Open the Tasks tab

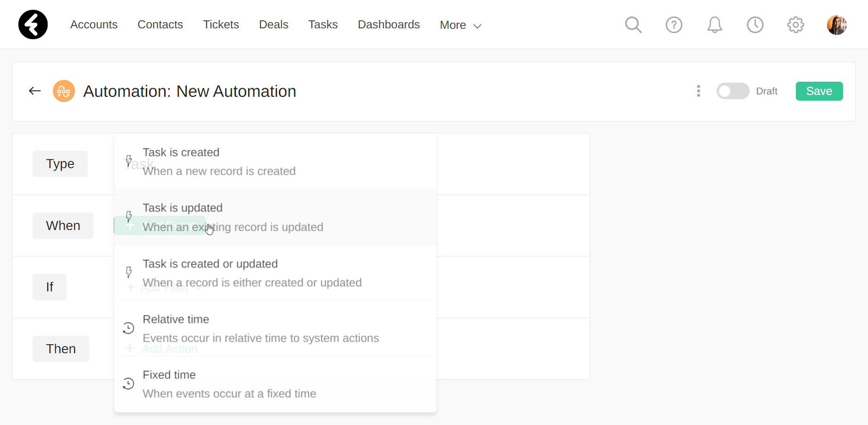[x=323, y=25]
